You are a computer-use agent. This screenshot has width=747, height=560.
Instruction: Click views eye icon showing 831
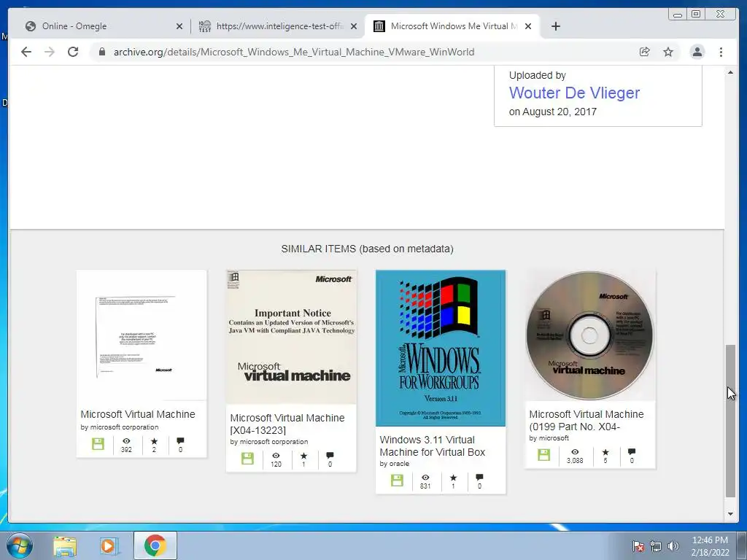point(425,477)
